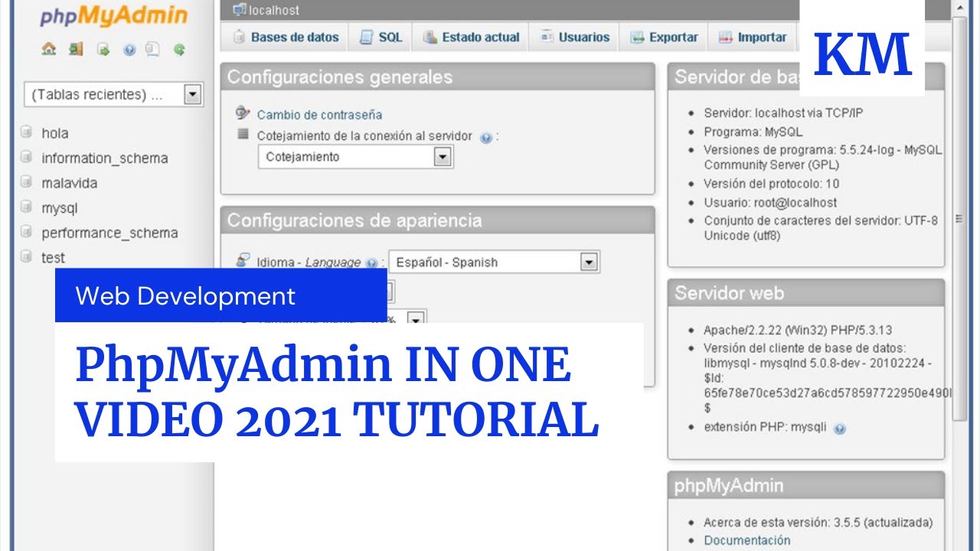The image size is (980, 551).
Task: Select the malavida database
Action: click(69, 183)
